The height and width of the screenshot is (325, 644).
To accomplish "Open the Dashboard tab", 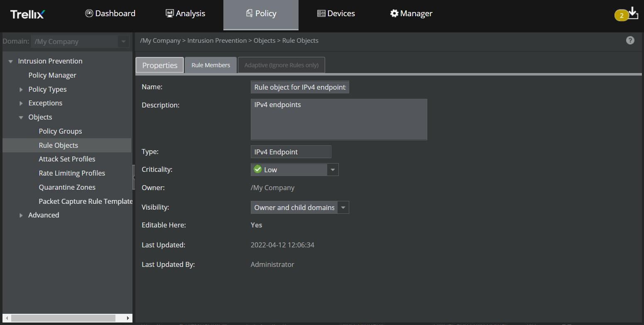I will point(110,13).
